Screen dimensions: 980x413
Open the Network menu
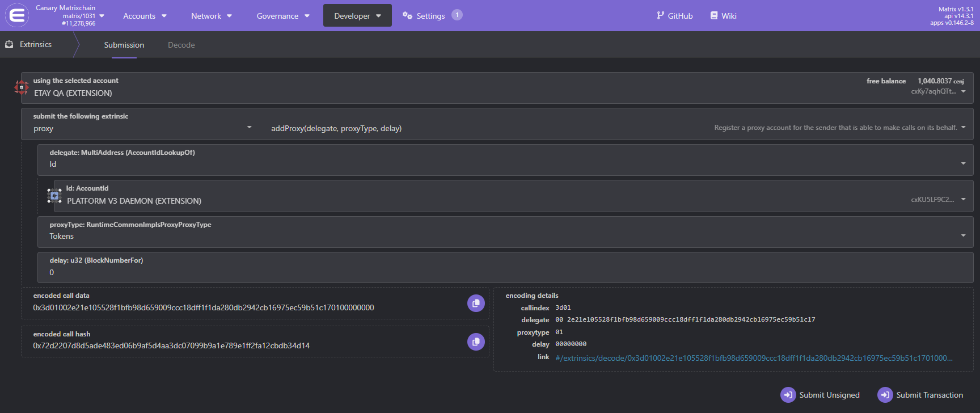pos(212,16)
